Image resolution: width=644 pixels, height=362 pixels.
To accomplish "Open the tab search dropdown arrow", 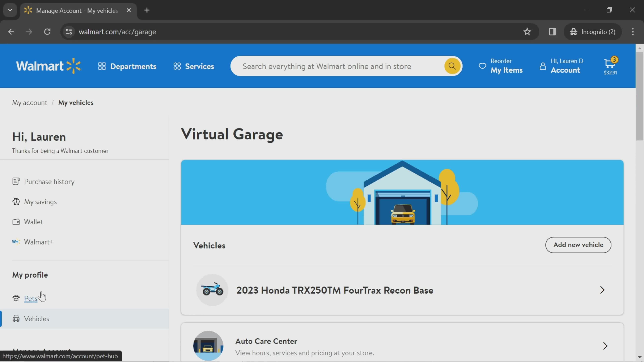I will coord(10,10).
